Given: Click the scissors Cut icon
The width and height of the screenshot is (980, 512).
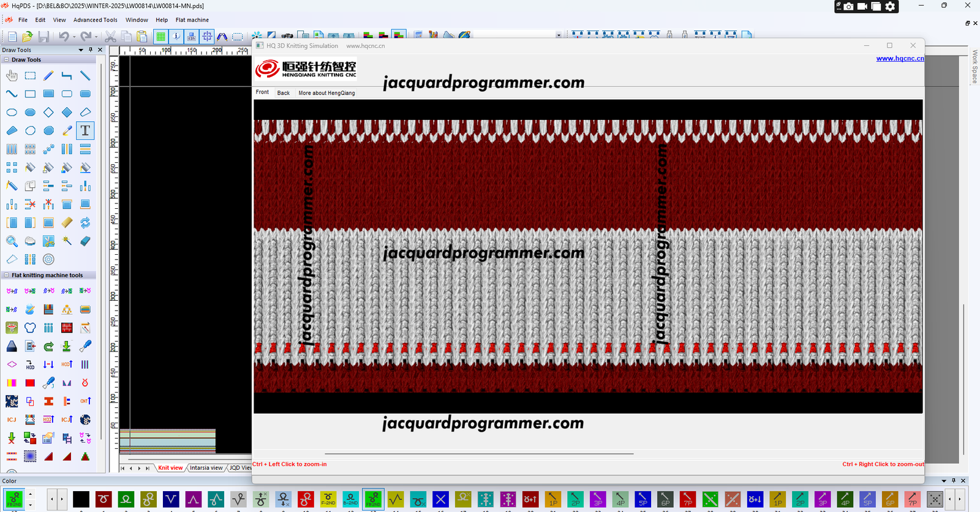Looking at the screenshot, I should coord(111,37).
